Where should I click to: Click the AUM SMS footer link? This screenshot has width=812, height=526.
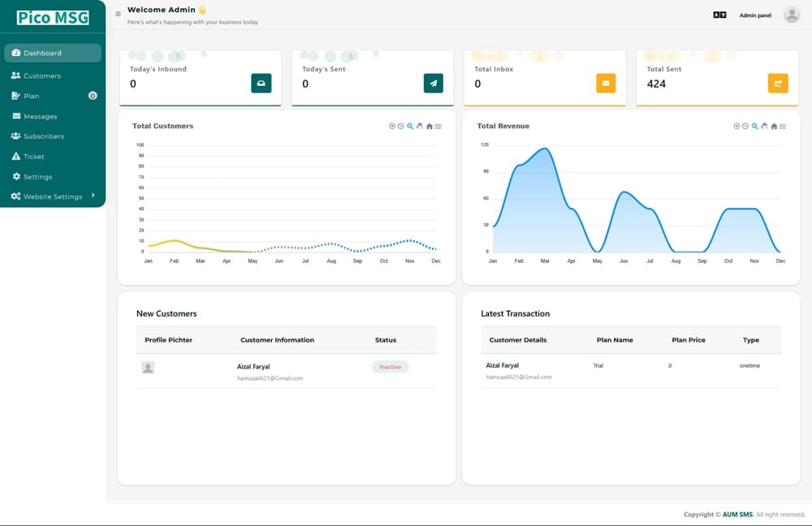[x=739, y=515]
